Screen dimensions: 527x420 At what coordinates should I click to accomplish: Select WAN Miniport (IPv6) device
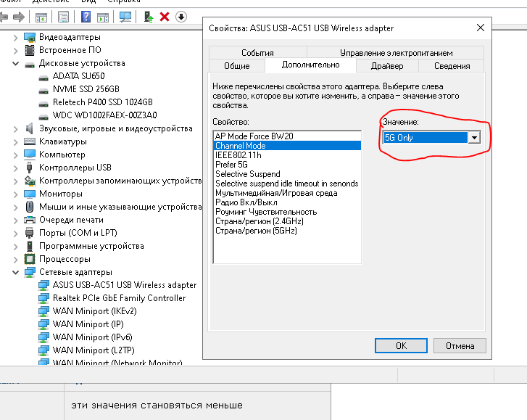pos(93,337)
